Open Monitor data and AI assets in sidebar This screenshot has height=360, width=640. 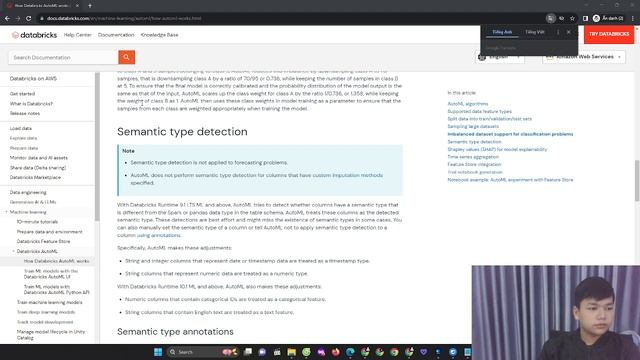39,158
